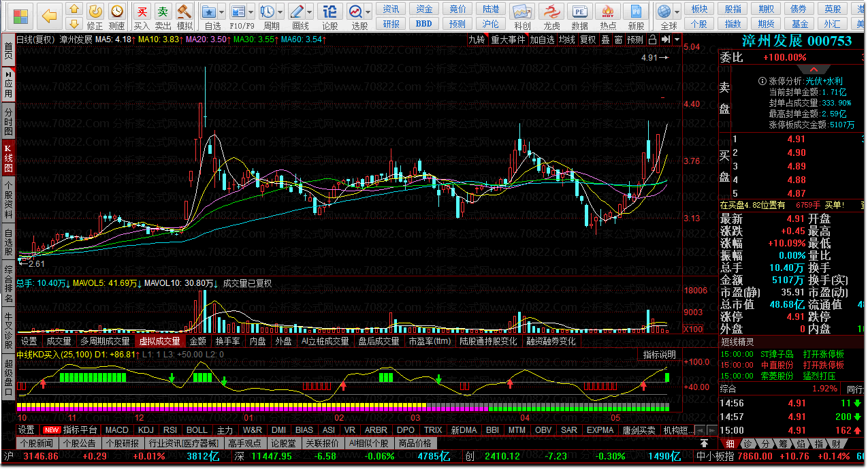The image size is (868, 469).
Task: Toggle 重大事件 event markers
Action: click(509, 39)
